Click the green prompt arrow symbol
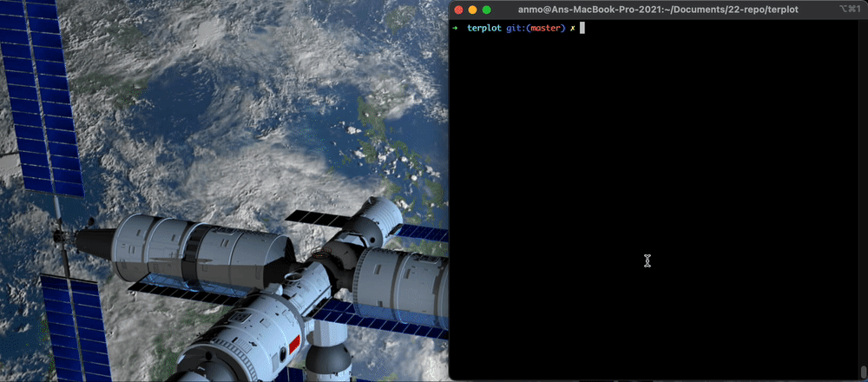This screenshot has width=868, height=382. 455,28
